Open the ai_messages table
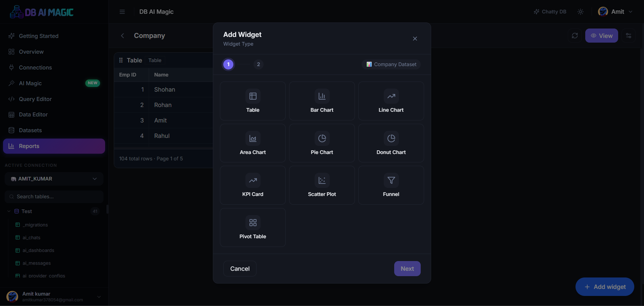This screenshot has width=644, height=306. [33, 263]
